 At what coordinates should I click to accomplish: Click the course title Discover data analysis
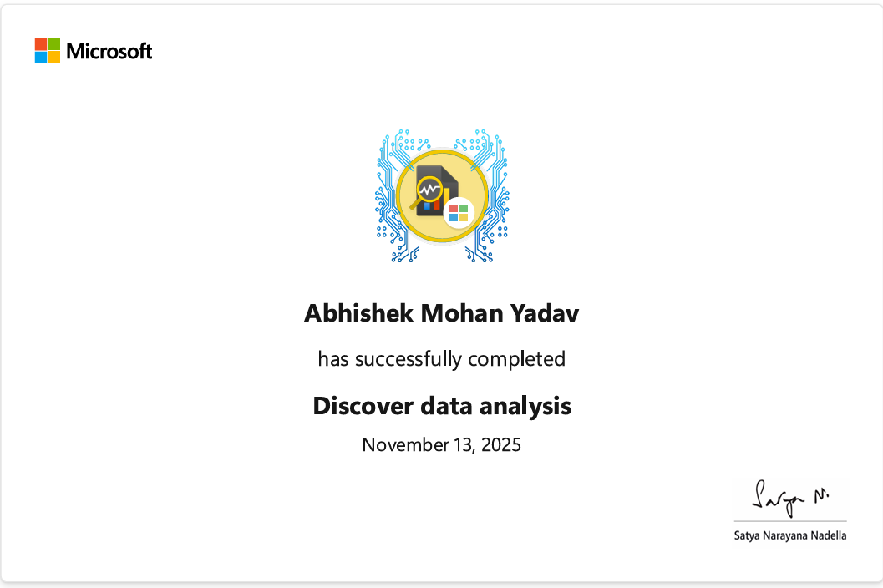pyautogui.click(x=442, y=406)
